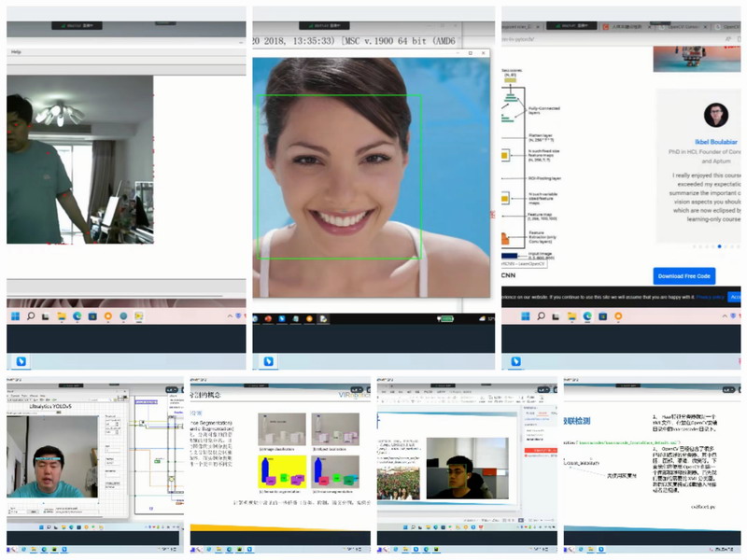Click the Download Free Code button
This screenshot has width=747, height=560.
(x=684, y=276)
